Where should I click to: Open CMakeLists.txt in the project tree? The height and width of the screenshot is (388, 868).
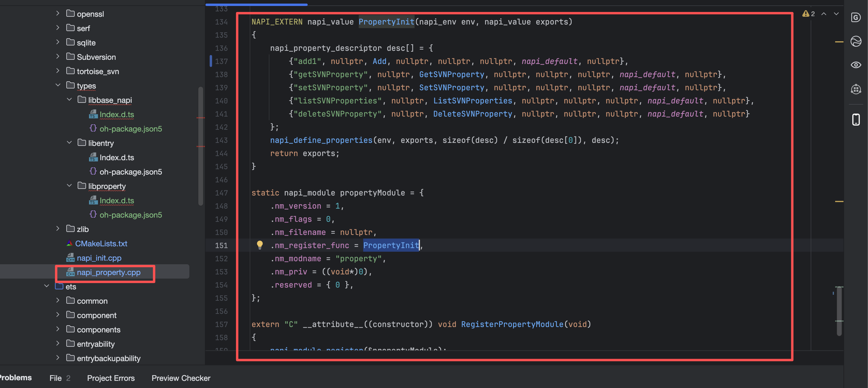[101, 243]
